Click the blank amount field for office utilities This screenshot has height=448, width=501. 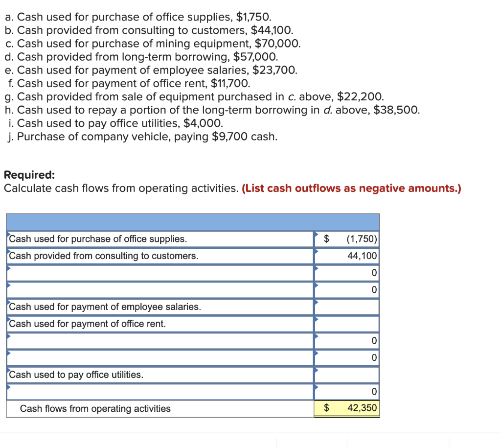[347, 375]
